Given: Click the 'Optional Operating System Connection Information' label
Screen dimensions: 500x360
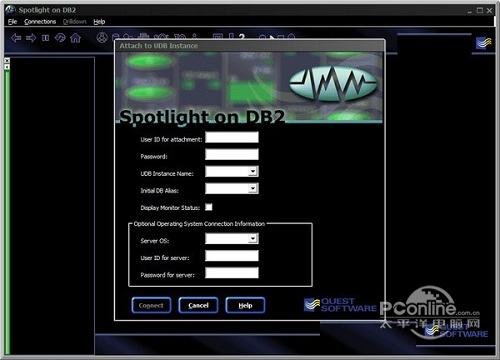Looking at the screenshot, I should (x=199, y=224).
